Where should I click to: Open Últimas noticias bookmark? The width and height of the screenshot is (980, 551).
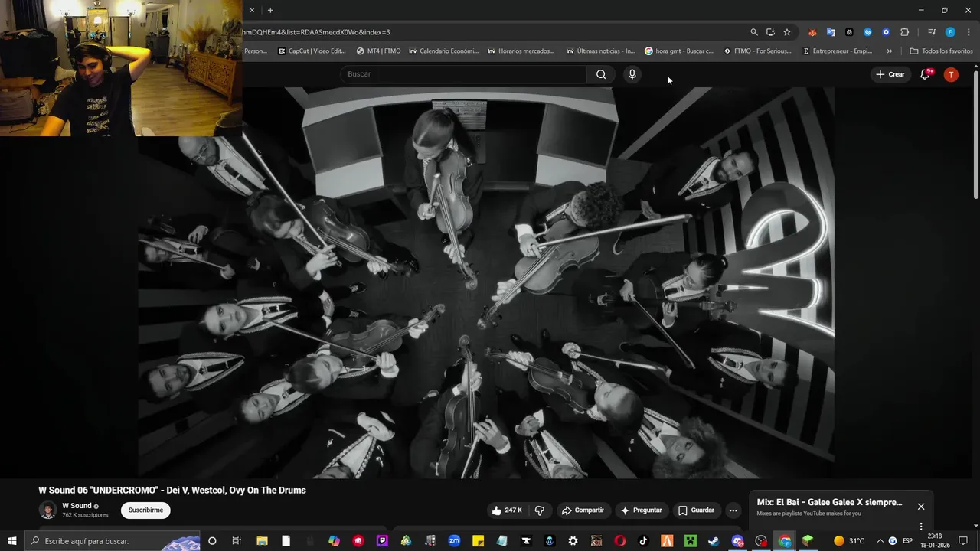(600, 51)
